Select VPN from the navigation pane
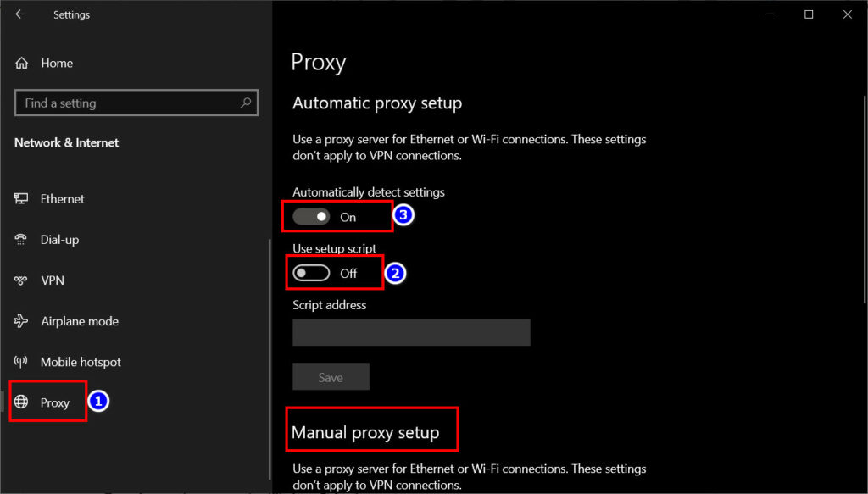868x494 pixels. click(x=53, y=280)
